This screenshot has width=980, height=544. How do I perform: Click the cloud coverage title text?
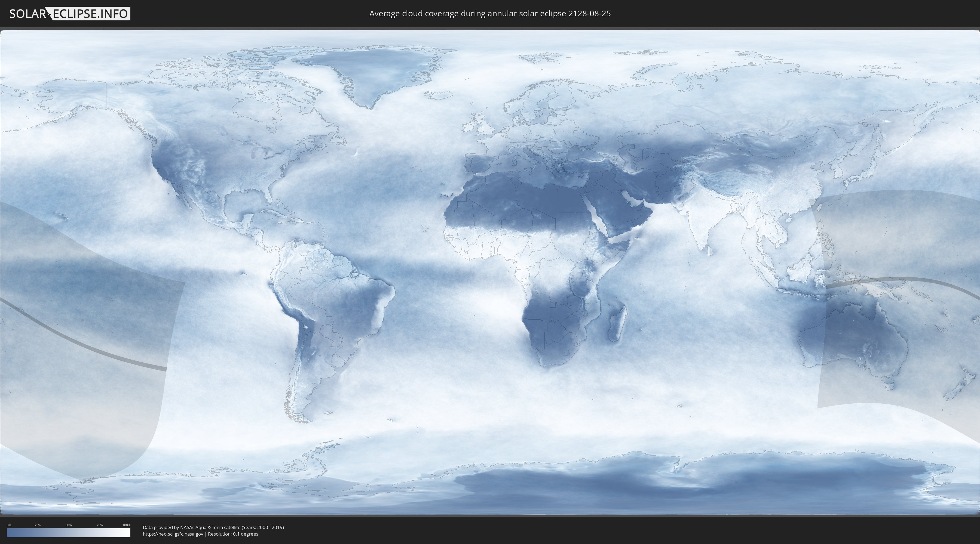click(490, 14)
